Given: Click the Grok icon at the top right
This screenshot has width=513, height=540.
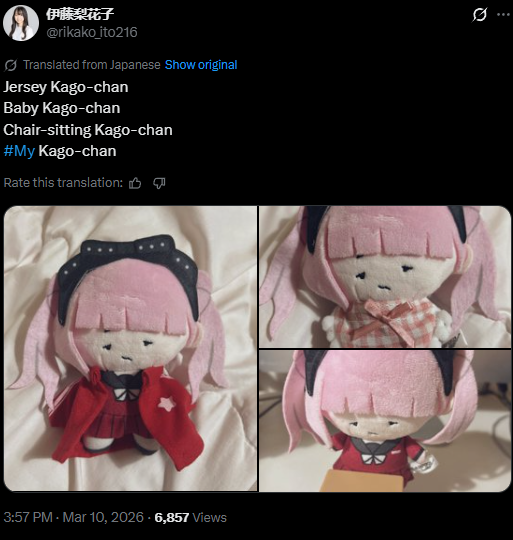Looking at the screenshot, I should pyautogui.click(x=479, y=15).
